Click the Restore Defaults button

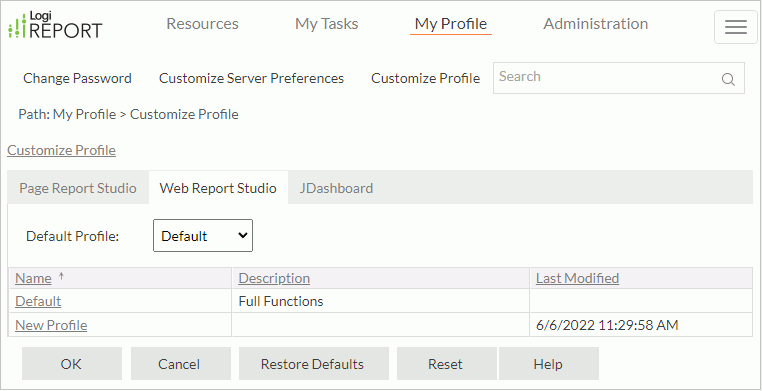pos(313,364)
